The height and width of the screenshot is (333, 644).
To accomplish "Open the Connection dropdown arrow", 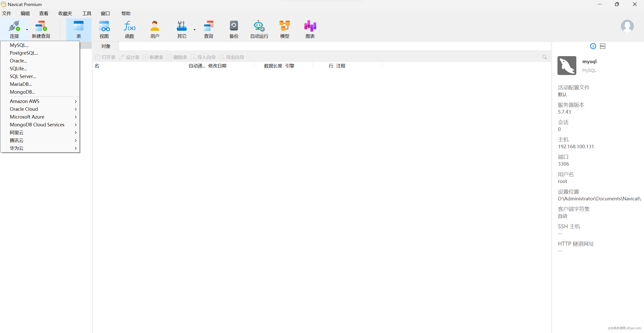I will (x=27, y=30).
